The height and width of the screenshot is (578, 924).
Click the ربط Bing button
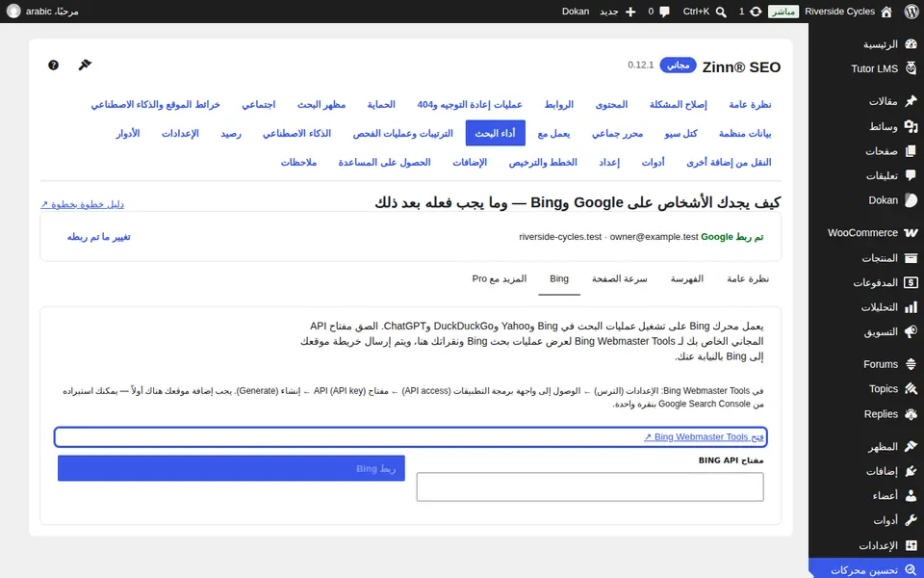click(231, 468)
